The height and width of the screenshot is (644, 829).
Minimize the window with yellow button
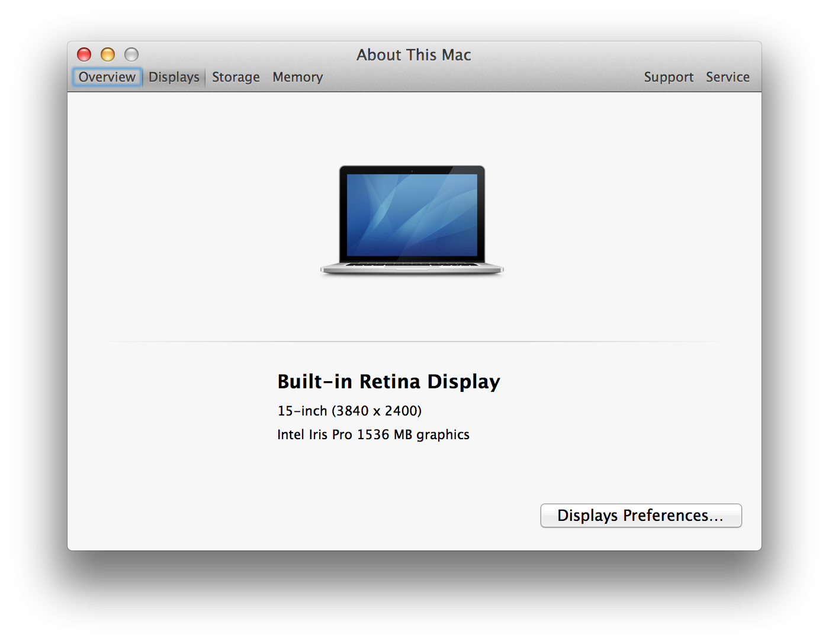tap(108, 54)
